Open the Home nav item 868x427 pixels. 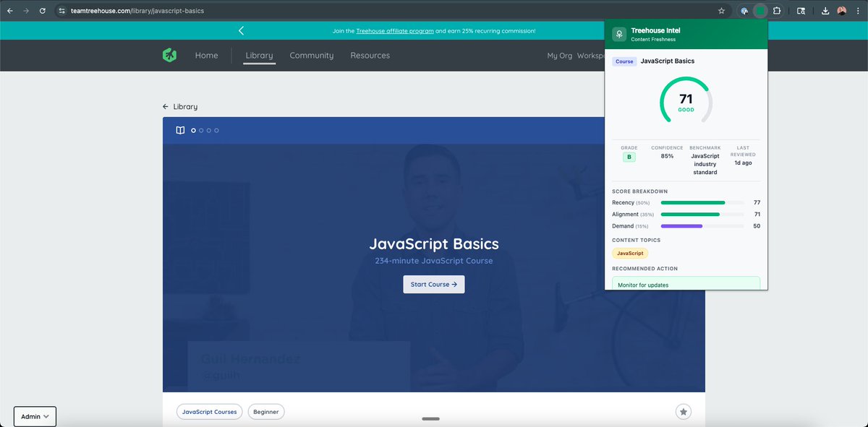pyautogui.click(x=206, y=56)
